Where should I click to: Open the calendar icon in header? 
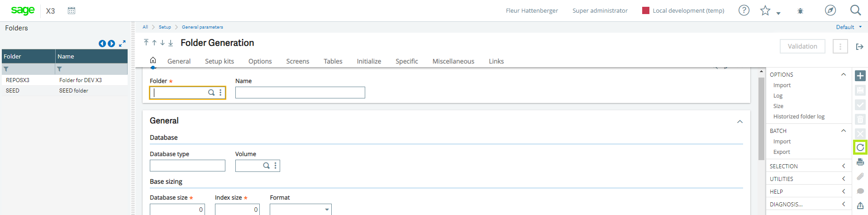point(72,10)
